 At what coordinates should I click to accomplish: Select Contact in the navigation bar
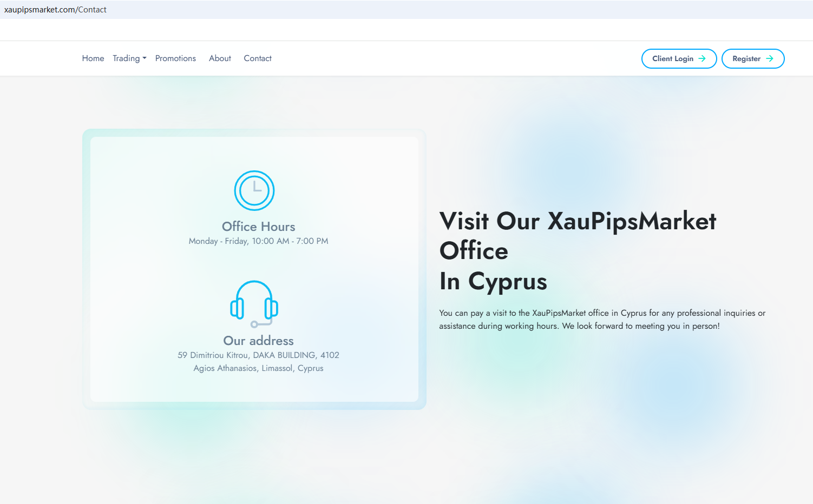tap(258, 58)
